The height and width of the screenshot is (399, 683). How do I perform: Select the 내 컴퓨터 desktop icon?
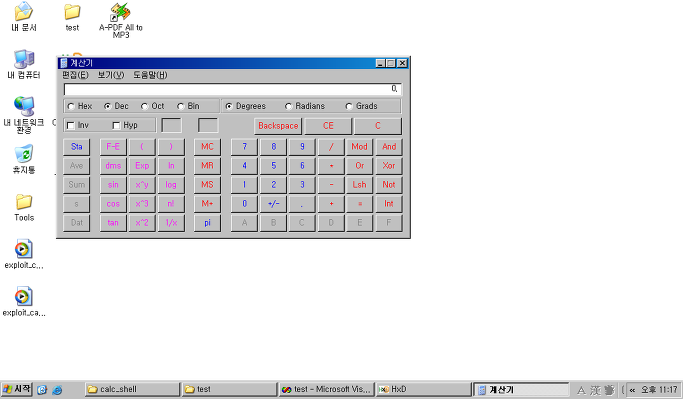[x=24, y=64]
